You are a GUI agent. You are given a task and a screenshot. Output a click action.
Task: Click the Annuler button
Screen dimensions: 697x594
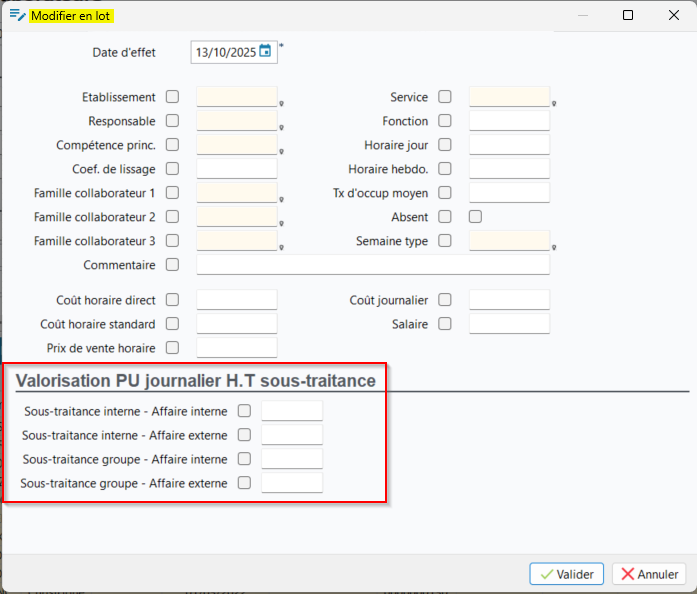[649, 574]
